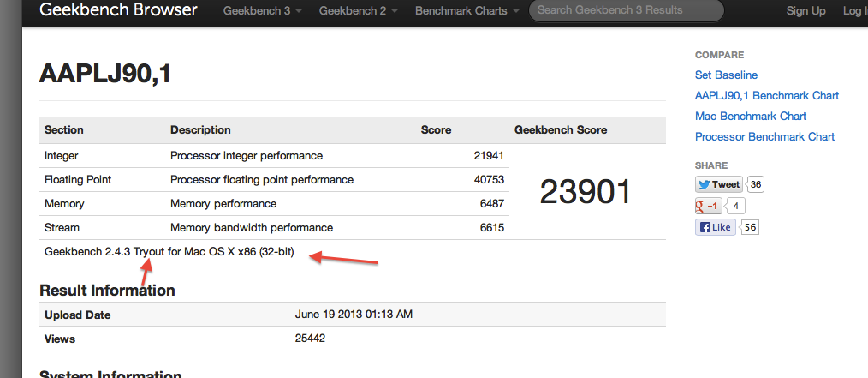Click 'Memory bandwidth performance' description

[x=252, y=227]
